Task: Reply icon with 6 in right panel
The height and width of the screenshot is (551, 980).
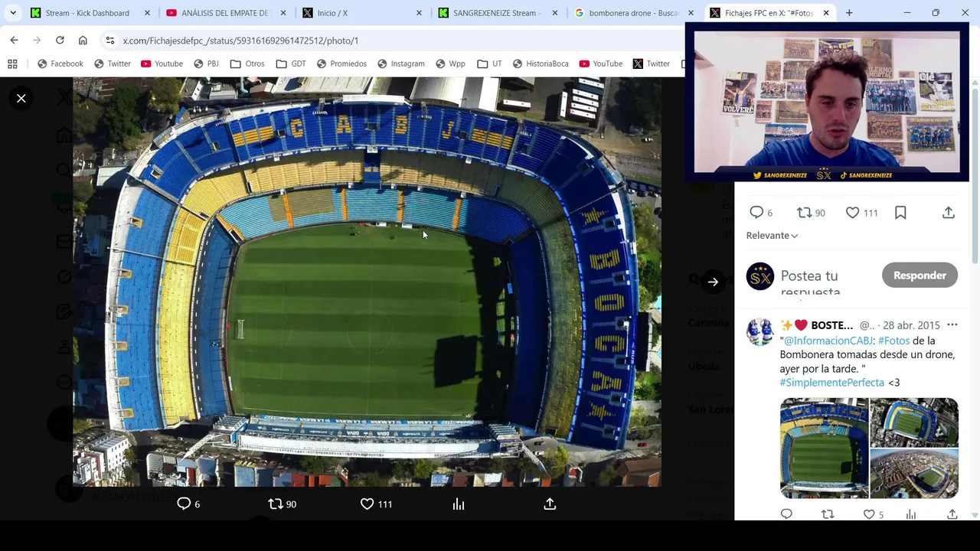Action: tap(756, 212)
